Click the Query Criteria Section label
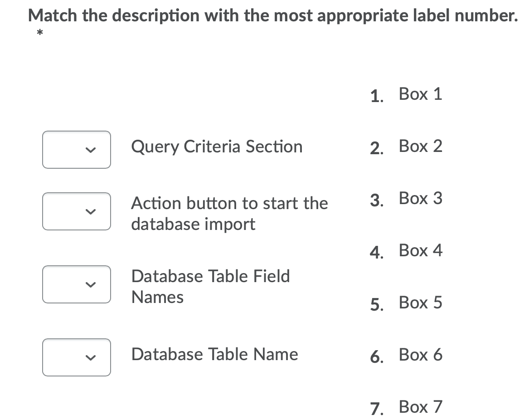 [217, 147]
